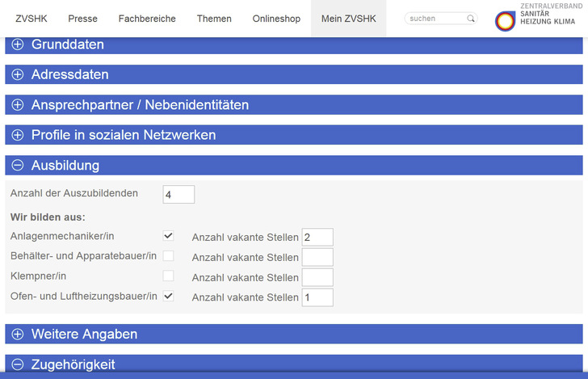The height and width of the screenshot is (379, 588).
Task: Click the plus icon beside Weitere Angaben
Action: pyautogui.click(x=18, y=334)
